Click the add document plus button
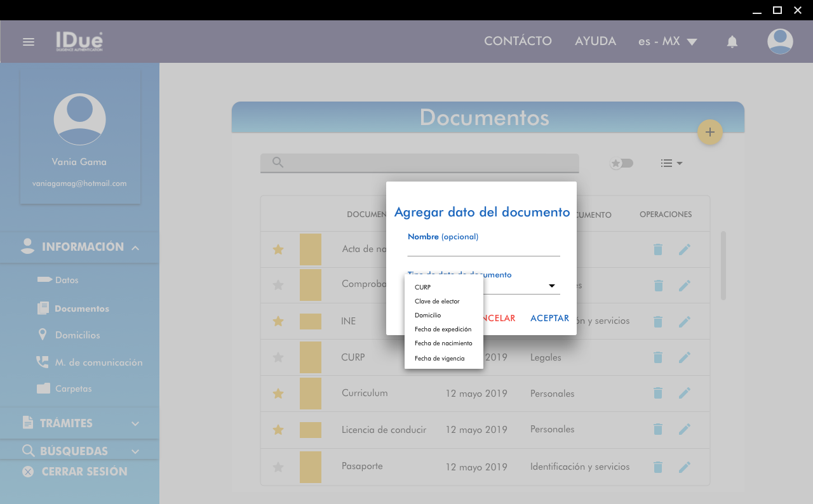Image resolution: width=813 pixels, height=504 pixels. [709, 132]
